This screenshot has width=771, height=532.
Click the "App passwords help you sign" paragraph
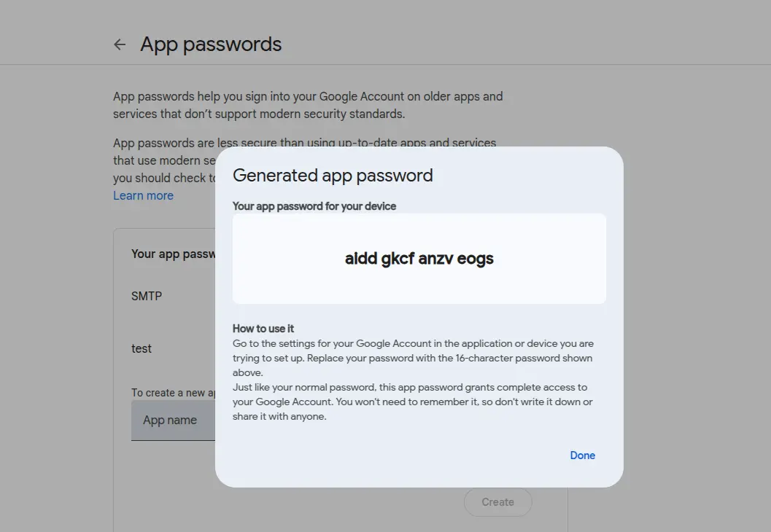pyautogui.click(x=307, y=105)
